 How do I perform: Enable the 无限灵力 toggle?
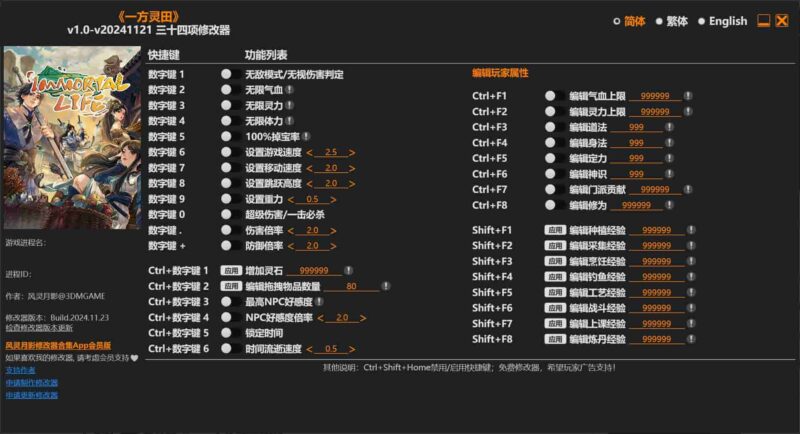click(x=230, y=105)
